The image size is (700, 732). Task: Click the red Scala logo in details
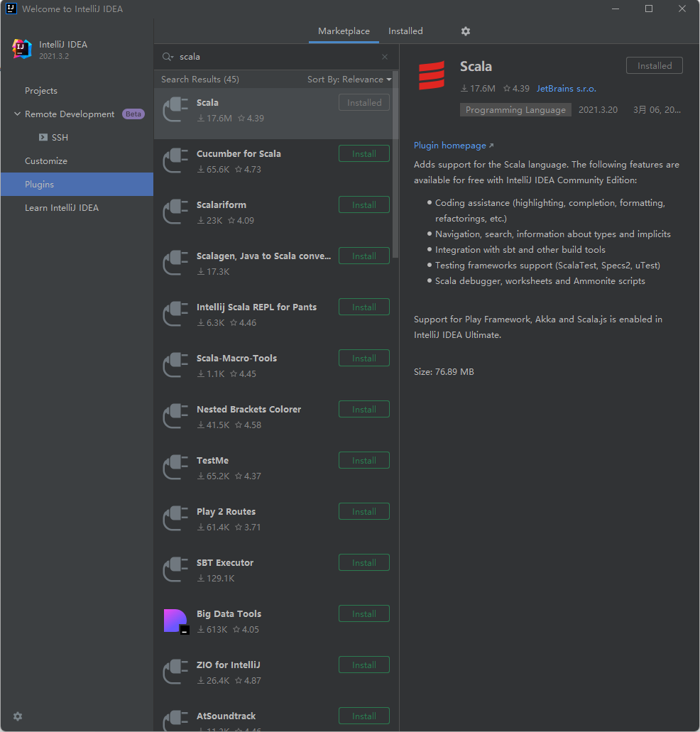tap(432, 75)
